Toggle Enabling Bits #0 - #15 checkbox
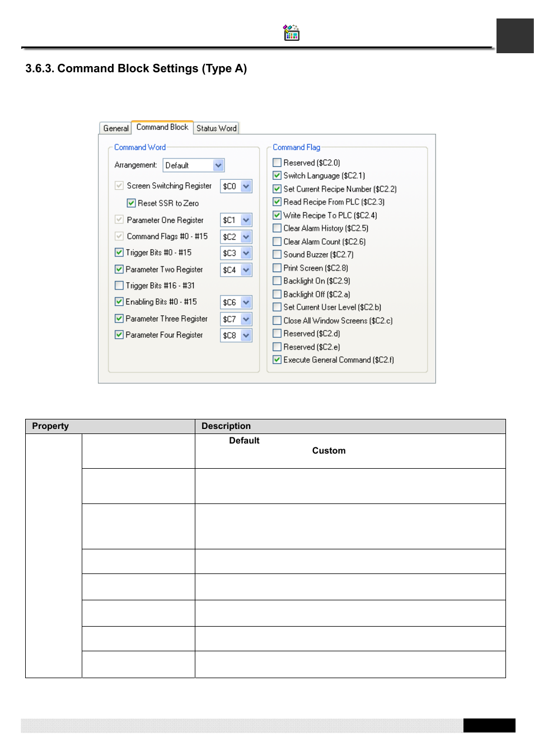Viewport: 534px width, 756px height. [119, 302]
